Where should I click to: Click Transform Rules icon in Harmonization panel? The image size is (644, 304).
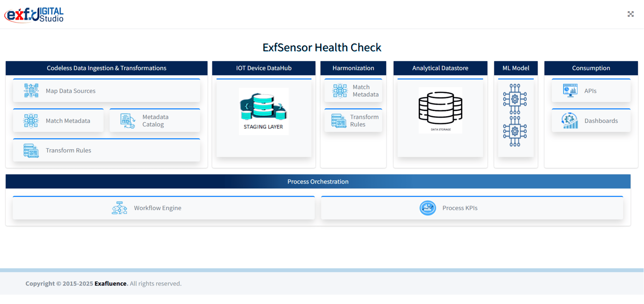338,121
